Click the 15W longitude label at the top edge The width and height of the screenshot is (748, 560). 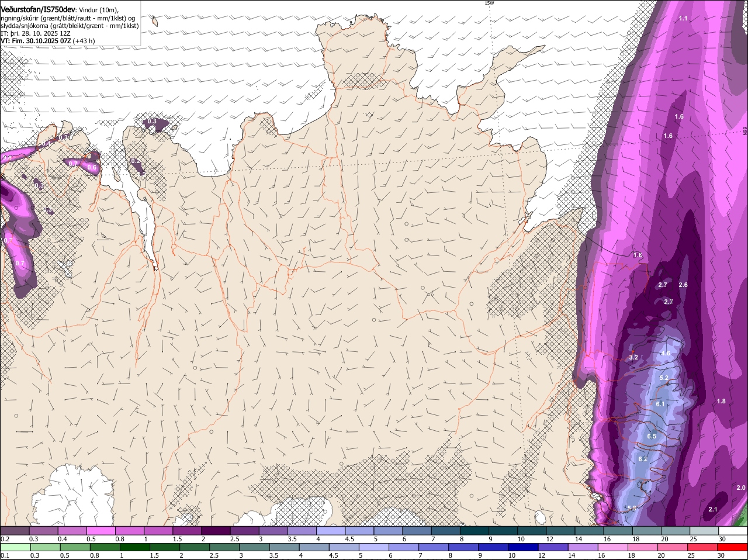[x=489, y=3]
